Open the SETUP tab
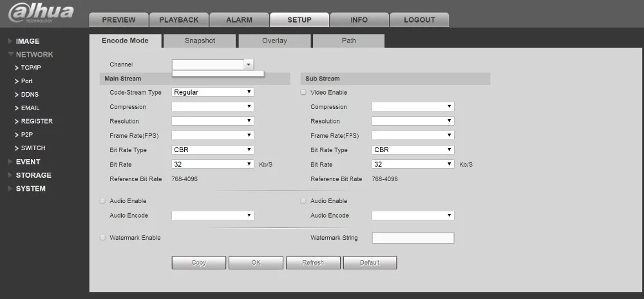 pos(299,20)
